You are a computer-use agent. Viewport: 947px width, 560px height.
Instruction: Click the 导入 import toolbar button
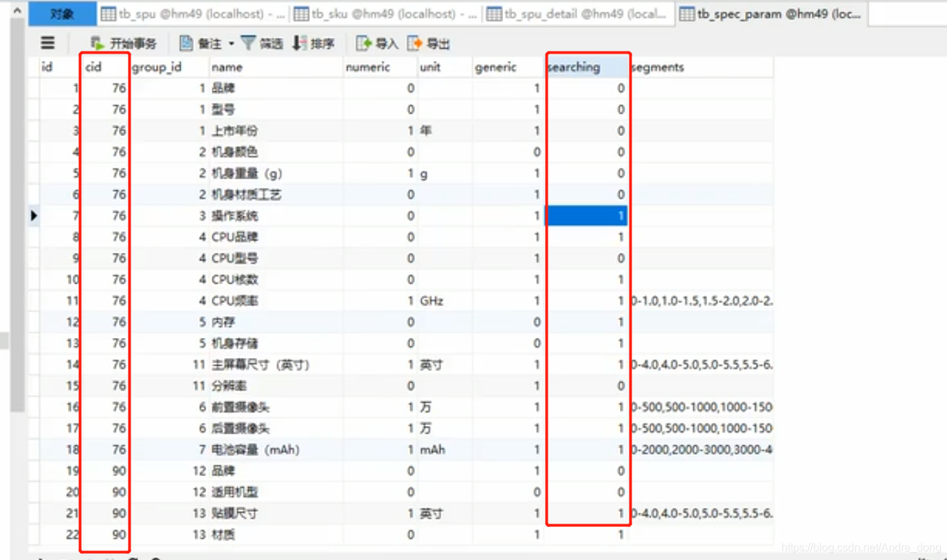tap(377, 43)
